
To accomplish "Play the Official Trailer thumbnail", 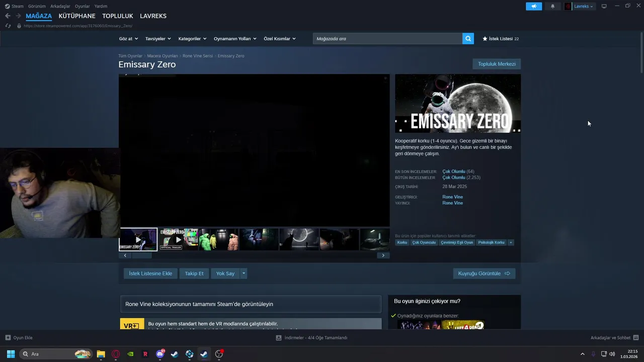I will tap(178, 239).
